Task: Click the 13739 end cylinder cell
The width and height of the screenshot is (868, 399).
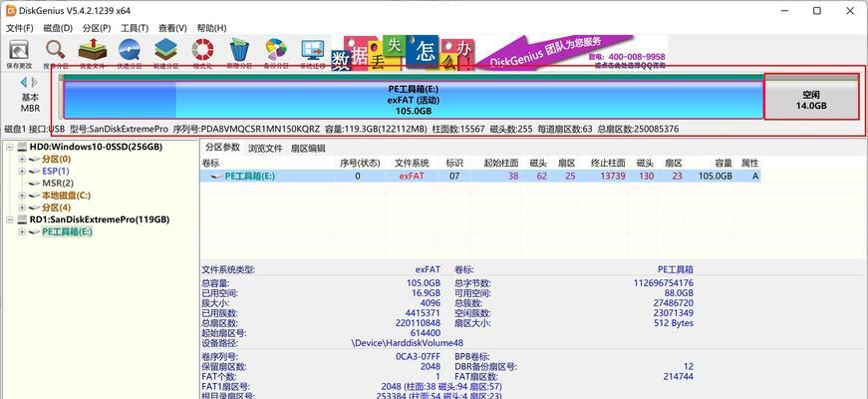Action: coord(613,177)
